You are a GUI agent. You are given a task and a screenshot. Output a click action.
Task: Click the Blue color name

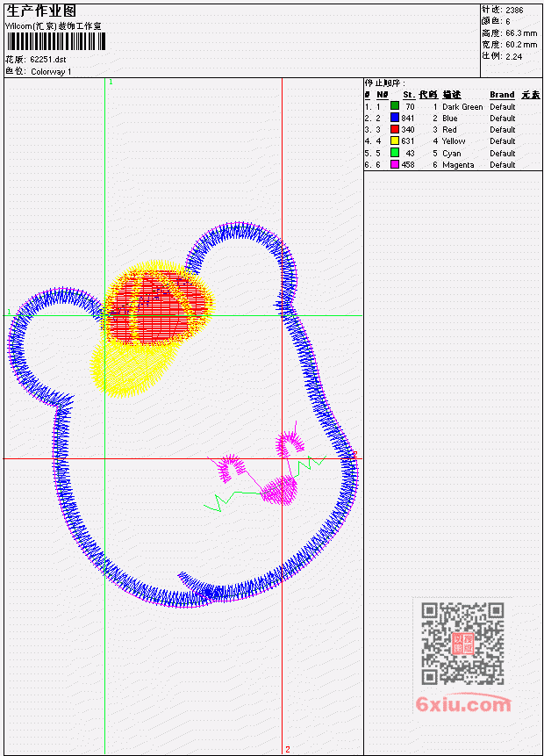[449, 119]
